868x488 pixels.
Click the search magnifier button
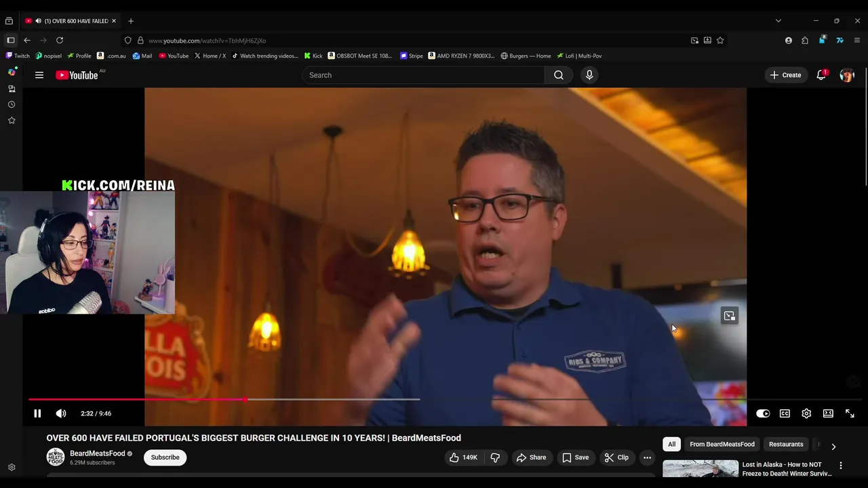click(x=559, y=75)
